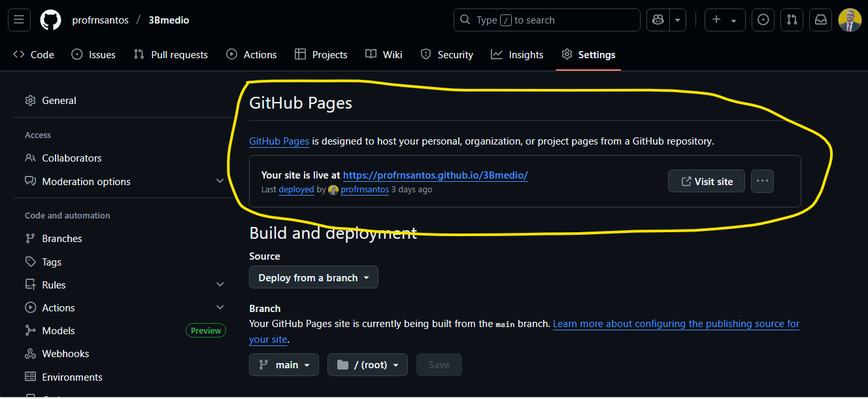Open the Copilot chat icon
Image resolution: width=868 pixels, height=399 pixels.
(x=658, y=20)
